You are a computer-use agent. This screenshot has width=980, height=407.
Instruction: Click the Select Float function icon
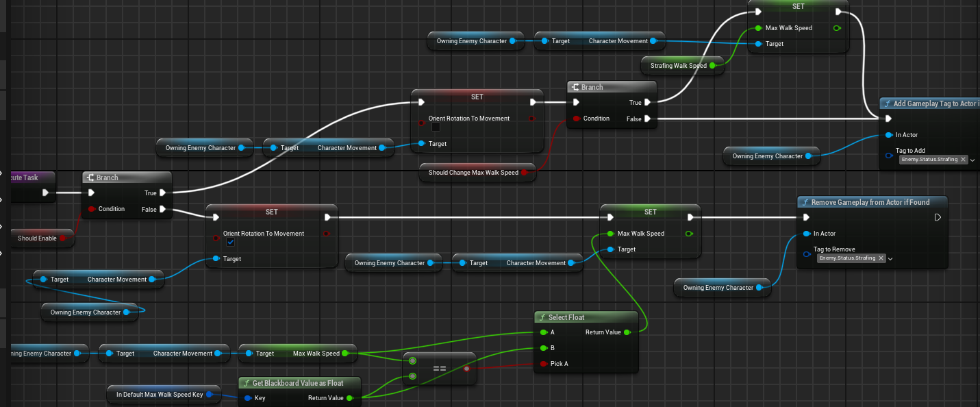click(x=542, y=317)
